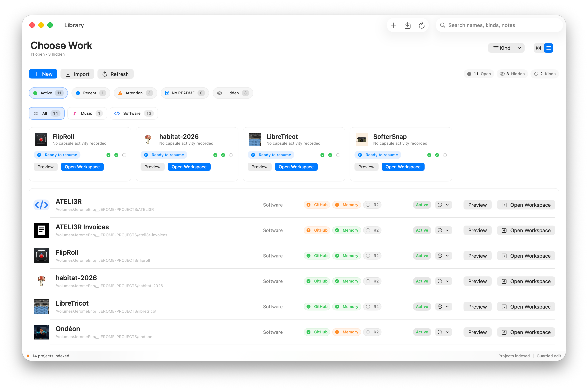Click the 14 projects indexed status
The width and height of the screenshot is (588, 390).
51,356
